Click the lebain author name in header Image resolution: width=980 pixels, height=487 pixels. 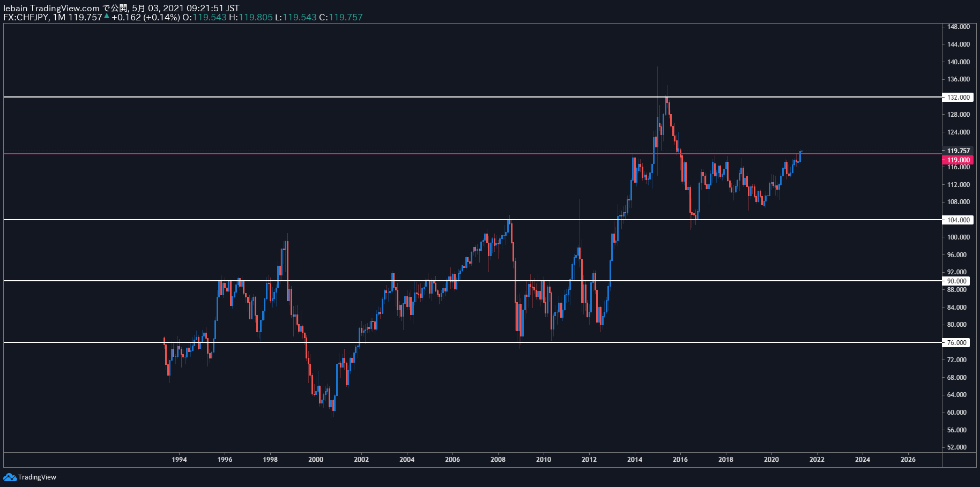15,8
